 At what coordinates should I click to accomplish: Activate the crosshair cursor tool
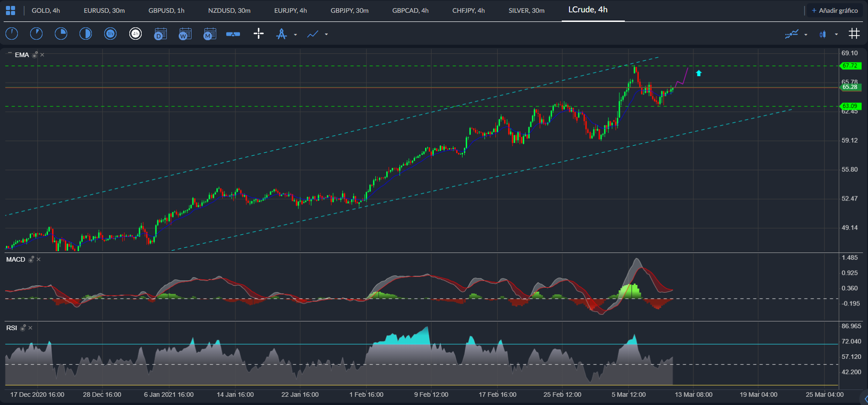[x=259, y=34]
